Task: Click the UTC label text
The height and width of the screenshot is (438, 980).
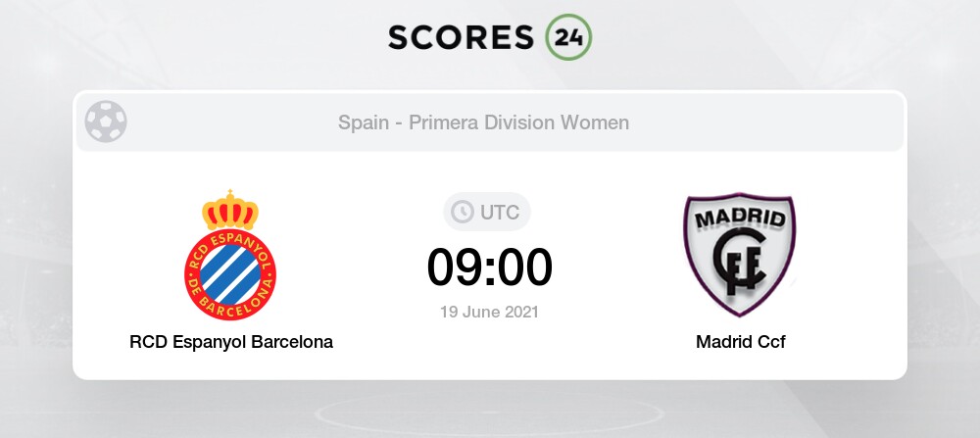Action: [500, 213]
